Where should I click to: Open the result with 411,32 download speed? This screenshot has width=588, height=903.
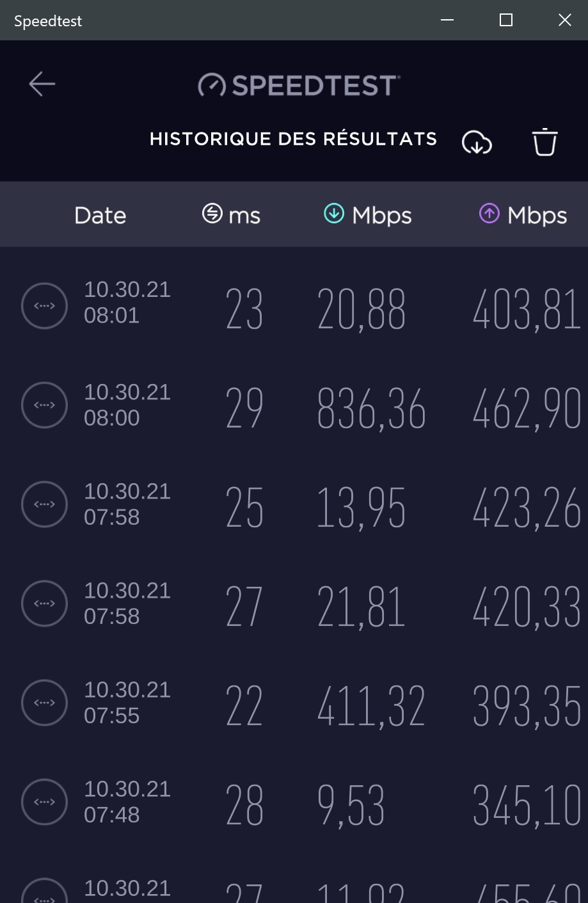[x=294, y=703]
